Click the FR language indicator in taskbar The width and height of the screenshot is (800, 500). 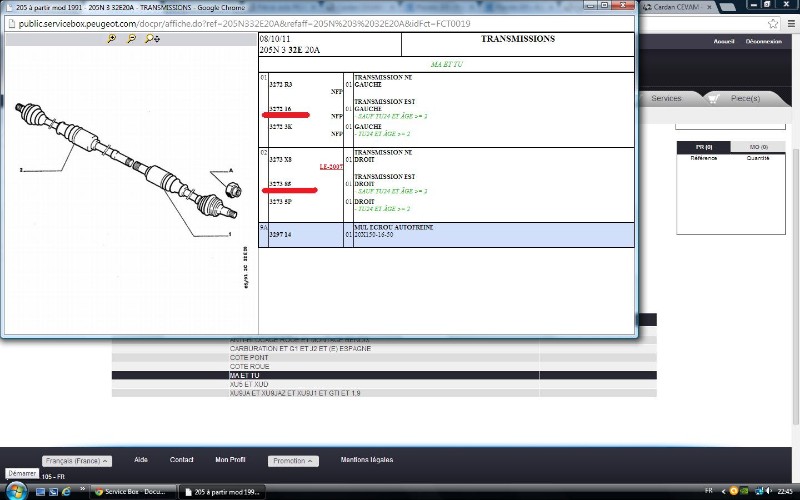[x=709, y=491]
